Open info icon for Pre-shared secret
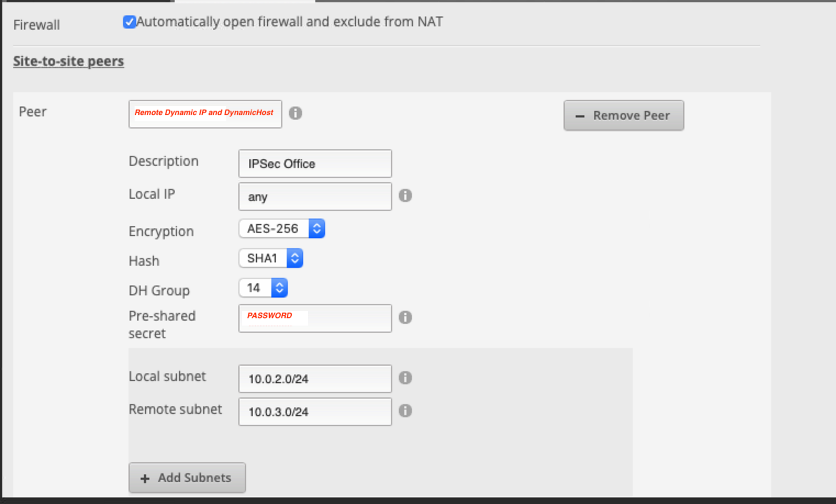836x504 pixels. click(405, 317)
